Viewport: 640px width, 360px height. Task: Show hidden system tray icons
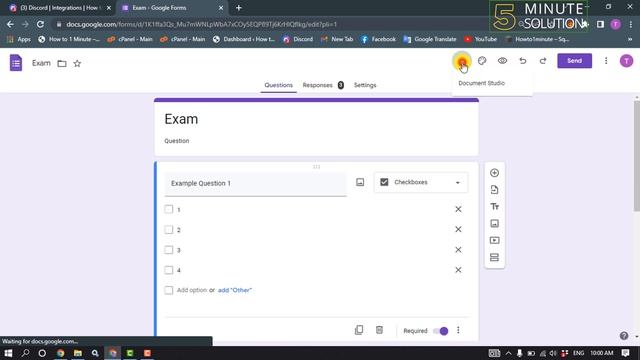click(x=508, y=353)
